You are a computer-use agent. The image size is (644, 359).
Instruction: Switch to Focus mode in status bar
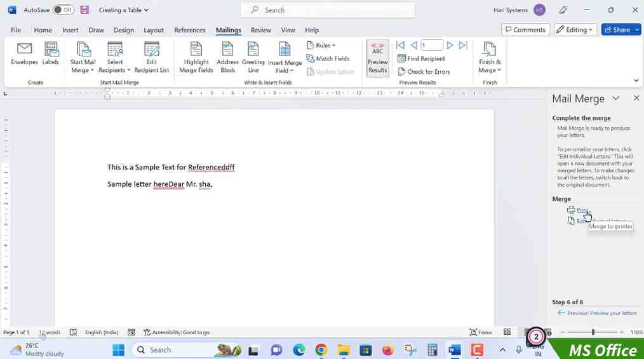[481, 332]
